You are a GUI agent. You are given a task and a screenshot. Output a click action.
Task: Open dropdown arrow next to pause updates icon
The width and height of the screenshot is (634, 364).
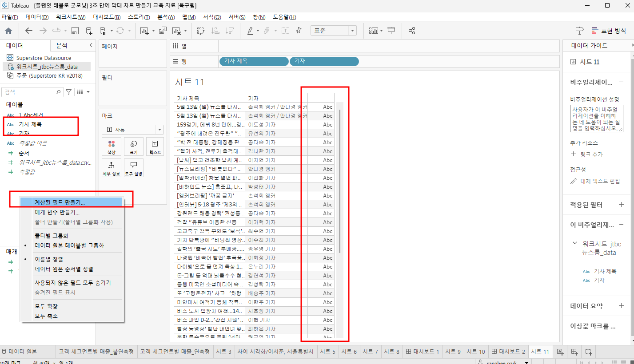tap(111, 31)
